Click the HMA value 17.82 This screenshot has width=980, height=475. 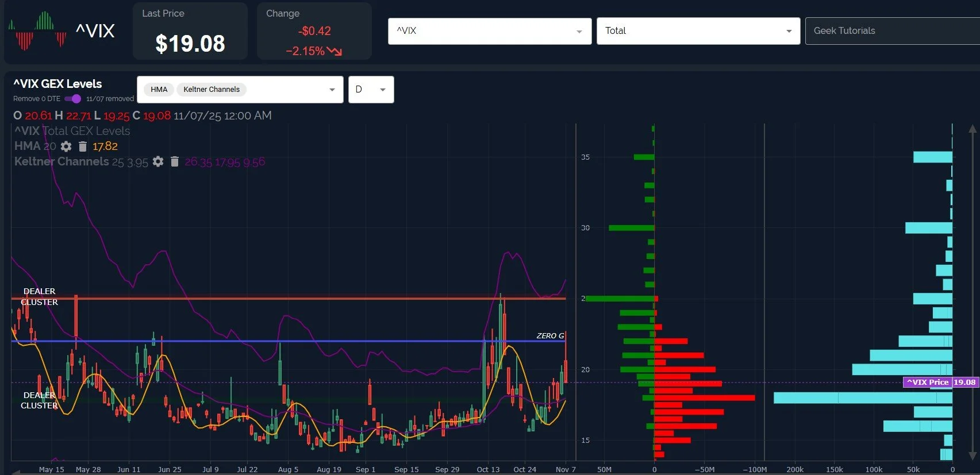coord(105,146)
